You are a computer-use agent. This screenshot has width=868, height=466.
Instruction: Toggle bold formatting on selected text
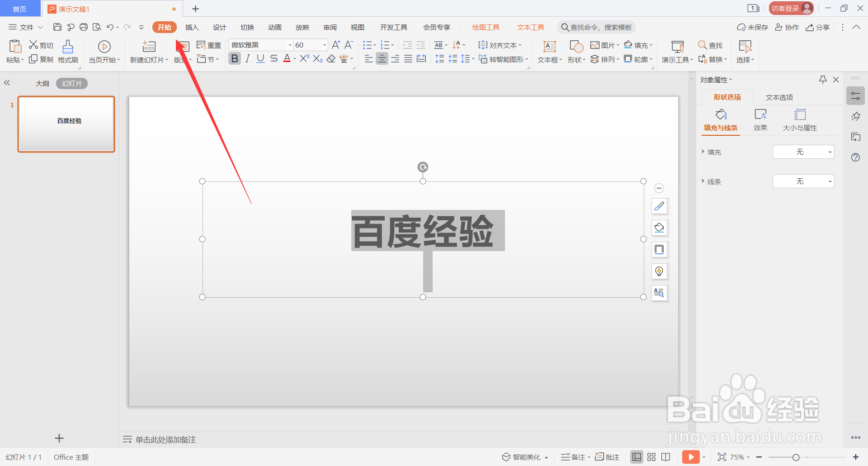[234, 58]
